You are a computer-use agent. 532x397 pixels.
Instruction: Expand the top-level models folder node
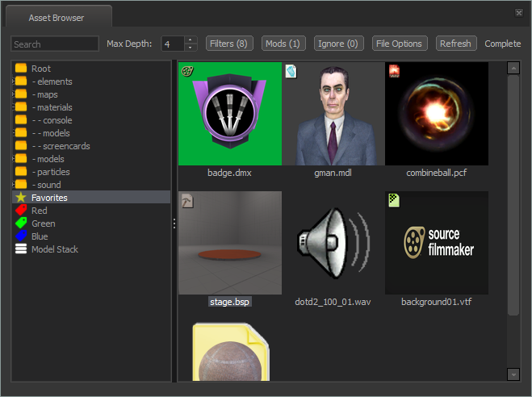pyautogui.click(x=13, y=159)
